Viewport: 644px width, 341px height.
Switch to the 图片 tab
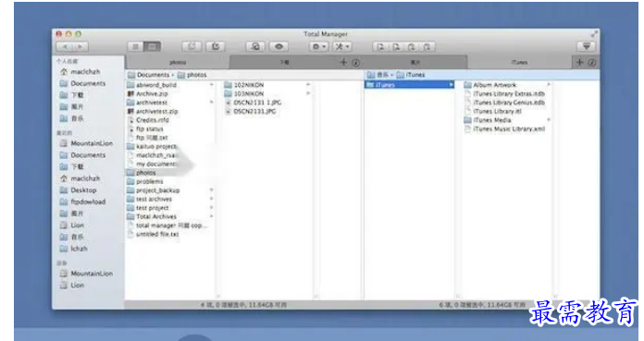(415, 62)
